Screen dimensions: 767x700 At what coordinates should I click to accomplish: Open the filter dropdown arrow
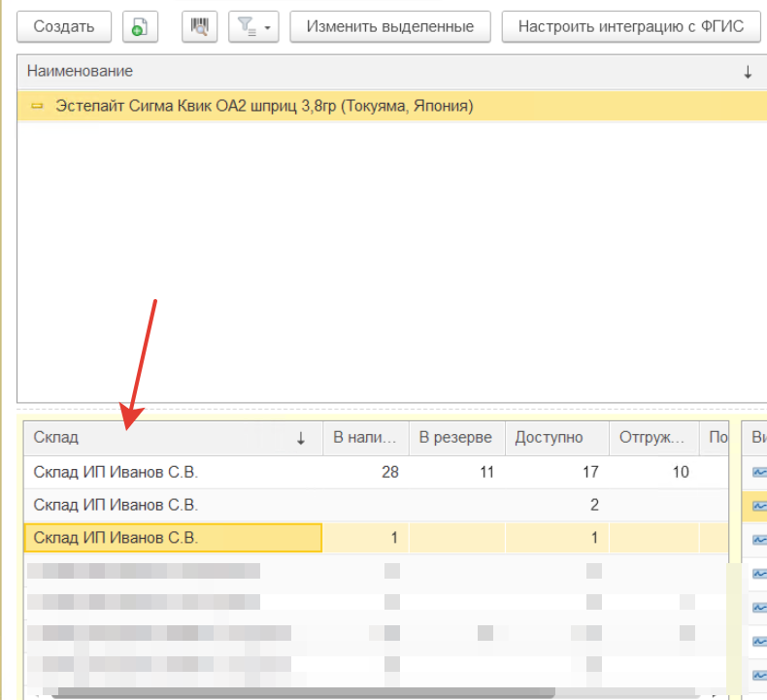coord(267,27)
